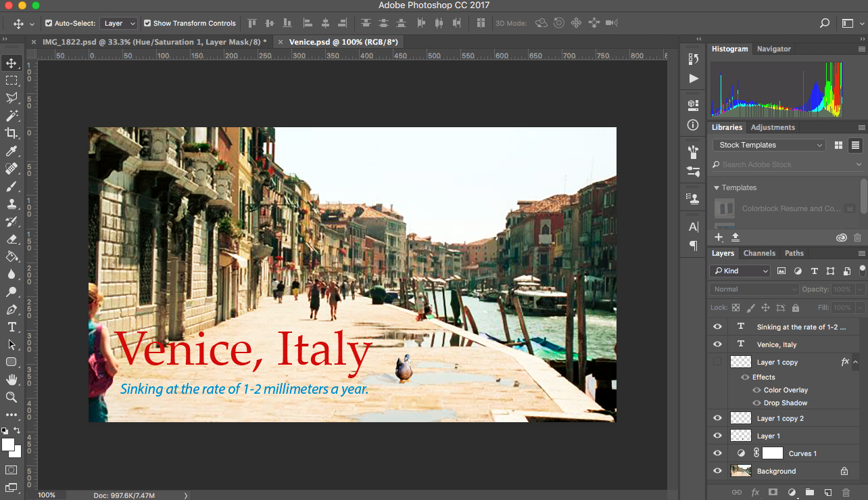Screen dimensions: 868x500
Task: Select the Horizontal Type tool
Action: pos(10,327)
